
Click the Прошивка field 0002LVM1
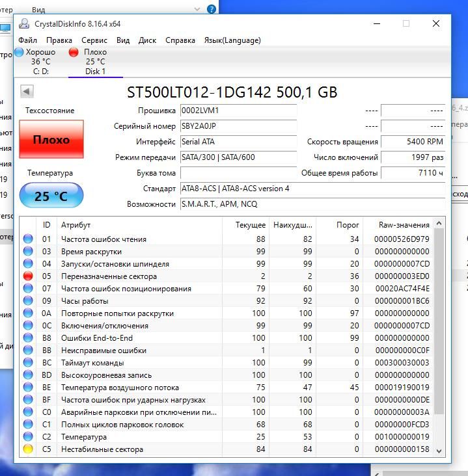coord(239,111)
